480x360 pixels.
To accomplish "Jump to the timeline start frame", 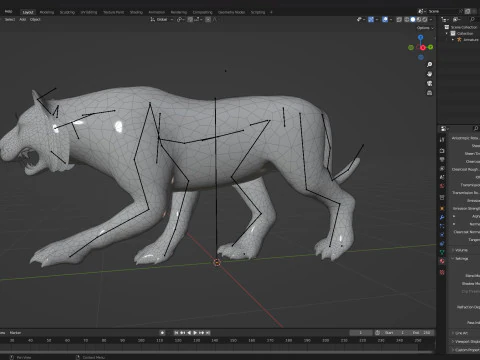I will (176, 333).
